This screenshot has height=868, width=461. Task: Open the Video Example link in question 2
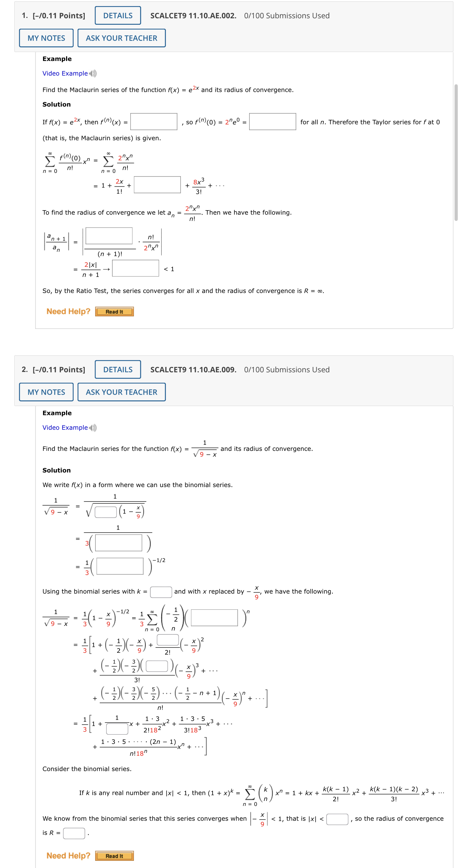tap(65, 427)
